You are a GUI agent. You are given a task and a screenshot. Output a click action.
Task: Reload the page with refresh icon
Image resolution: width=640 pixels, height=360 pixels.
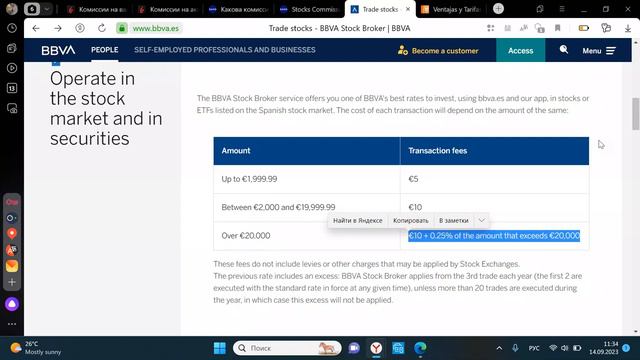[x=102, y=28]
